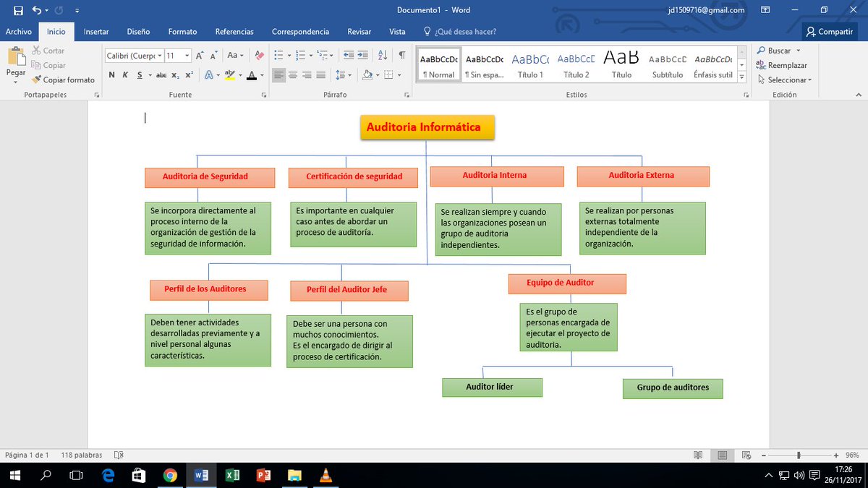Apply shading with the paint bucket
The width and height of the screenshot is (868, 488).
[x=367, y=74]
